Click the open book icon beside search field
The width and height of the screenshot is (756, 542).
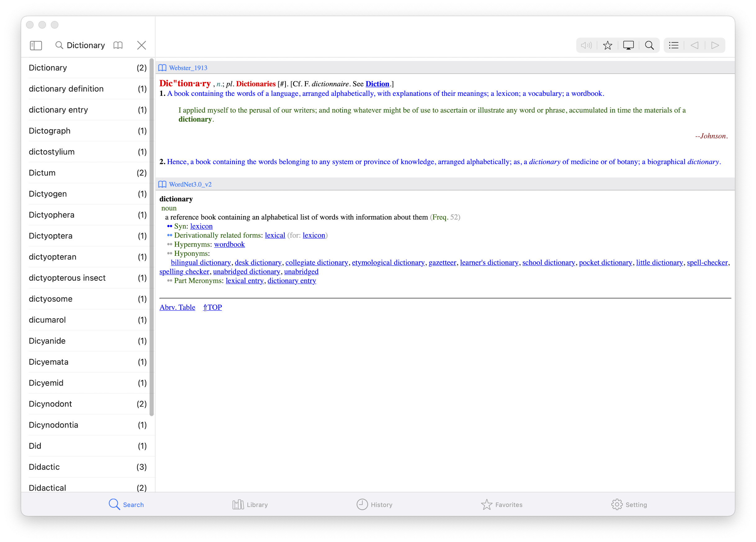click(118, 45)
